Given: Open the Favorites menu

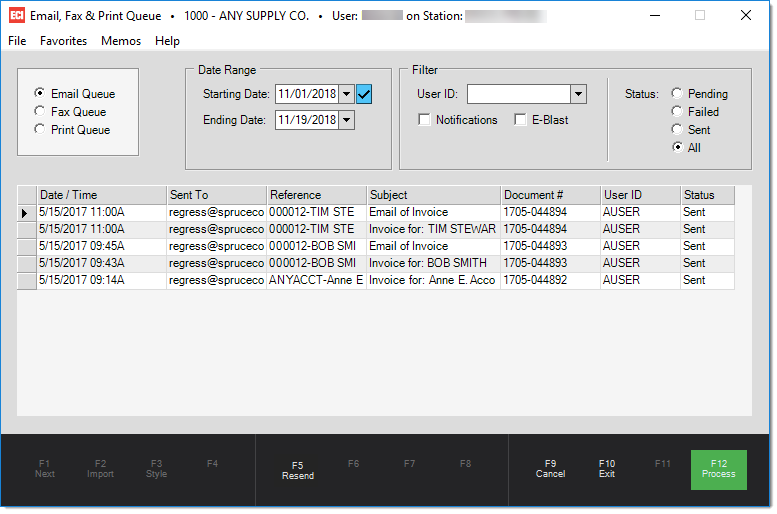Looking at the screenshot, I should click(63, 41).
